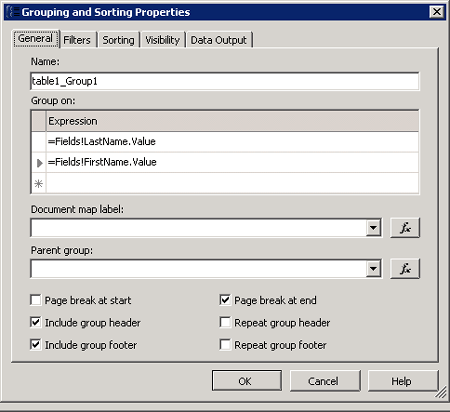Click inside the Document map label field
The image size is (450, 412).
(x=199, y=228)
